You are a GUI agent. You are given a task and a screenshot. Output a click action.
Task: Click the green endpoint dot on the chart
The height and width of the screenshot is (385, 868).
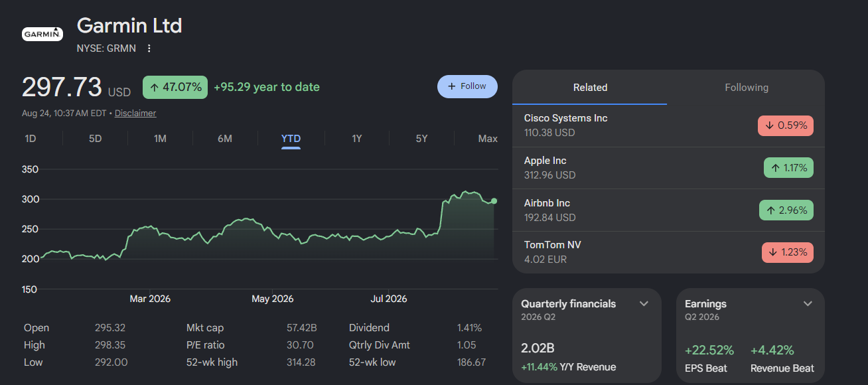(x=494, y=200)
